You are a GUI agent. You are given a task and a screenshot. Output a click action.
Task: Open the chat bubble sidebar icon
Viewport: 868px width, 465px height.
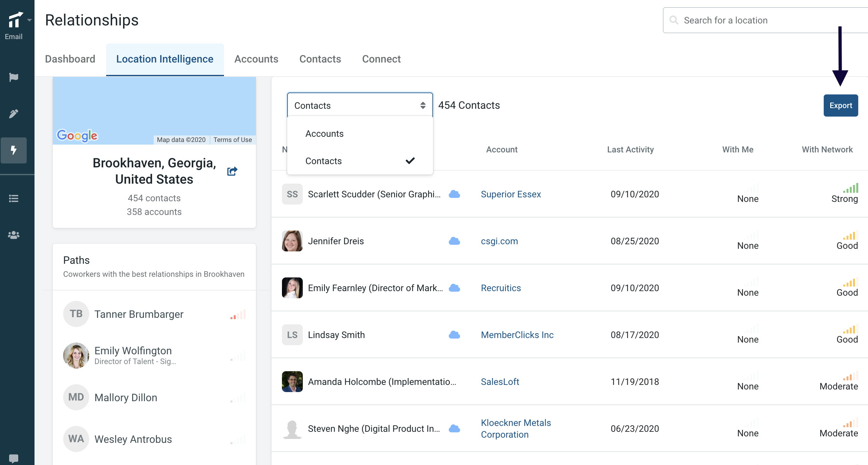coord(13,458)
